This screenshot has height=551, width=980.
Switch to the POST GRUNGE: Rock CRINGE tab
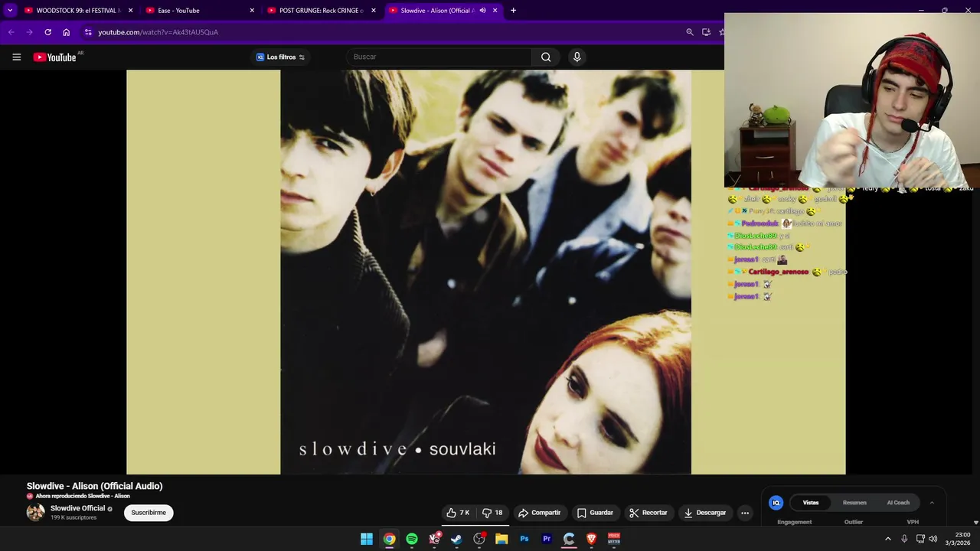pyautogui.click(x=321, y=11)
